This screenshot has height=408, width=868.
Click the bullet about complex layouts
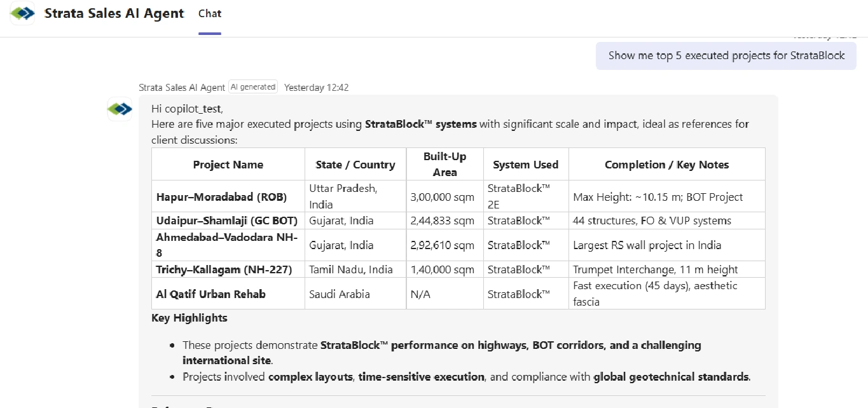tap(466, 377)
